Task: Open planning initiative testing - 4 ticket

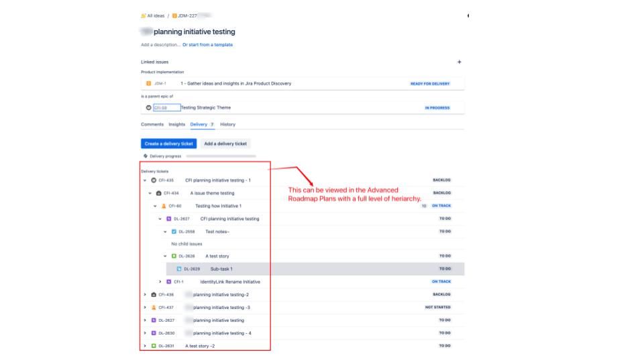Action: tap(222, 333)
